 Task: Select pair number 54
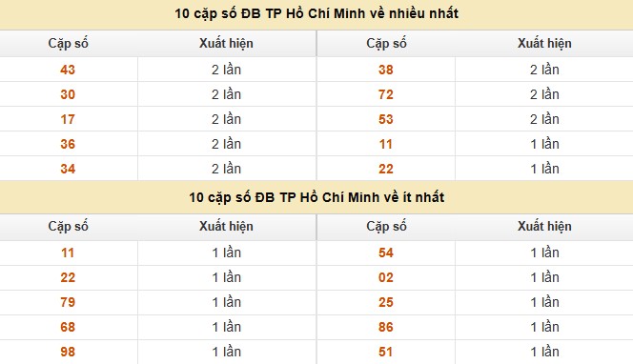click(x=386, y=253)
